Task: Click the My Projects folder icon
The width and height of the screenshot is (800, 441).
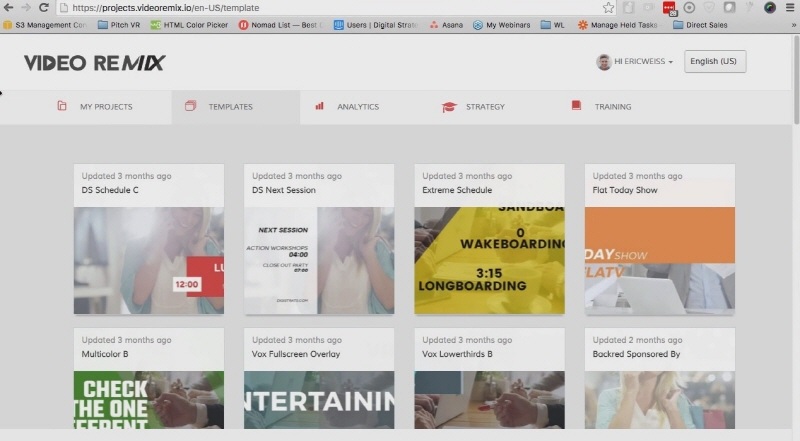Action: coord(62,106)
